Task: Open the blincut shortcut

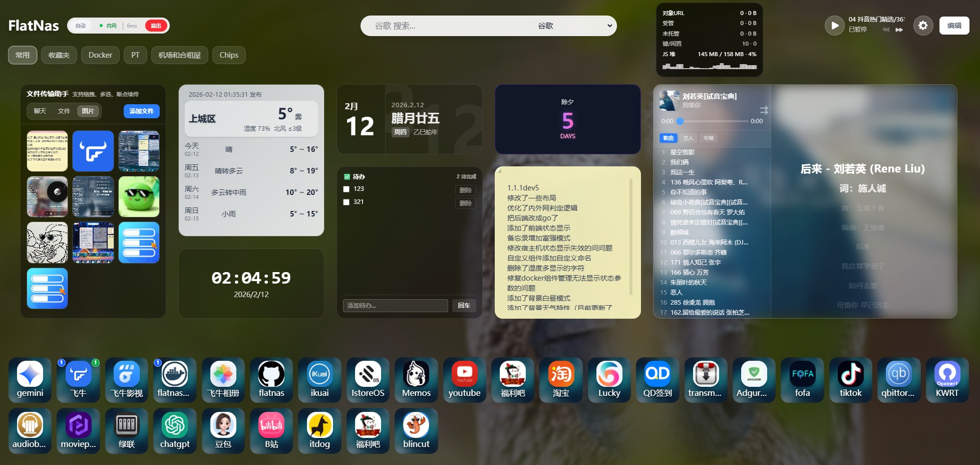Action: tap(416, 431)
